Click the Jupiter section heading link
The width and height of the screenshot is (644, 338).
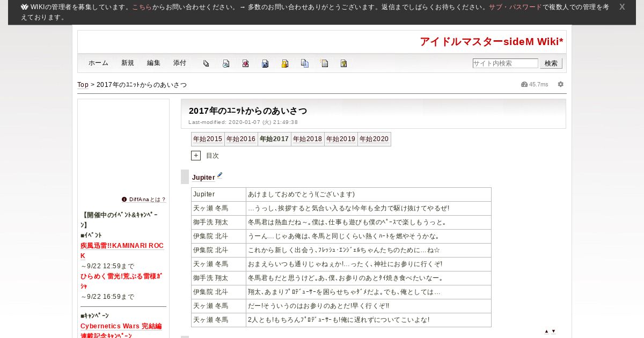203,178
